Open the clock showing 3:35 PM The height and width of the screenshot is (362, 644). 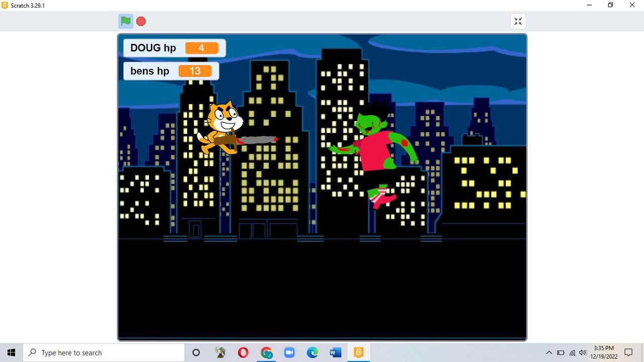[x=604, y=352]
